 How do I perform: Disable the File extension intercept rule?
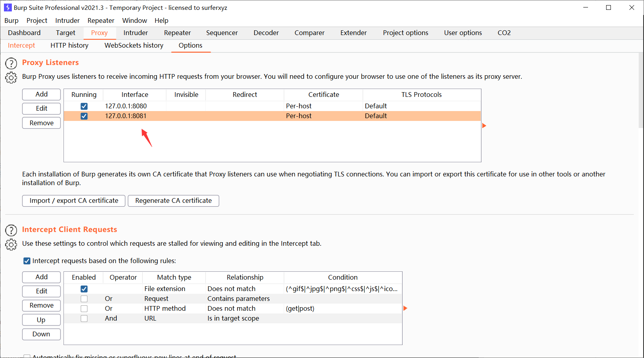point(84,289)
